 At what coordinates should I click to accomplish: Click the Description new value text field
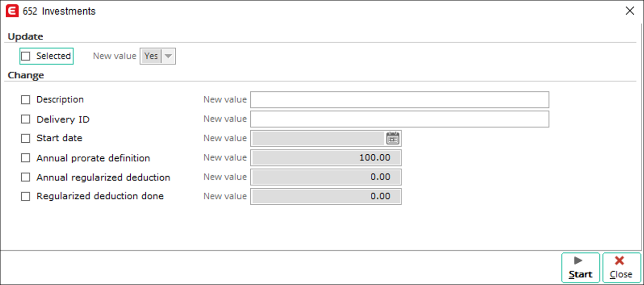(399, 100)
